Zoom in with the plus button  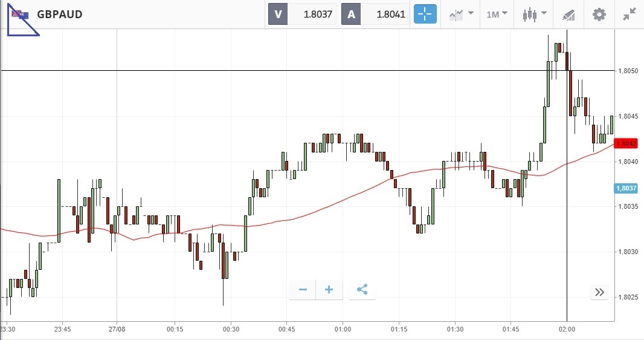point(329,290)
